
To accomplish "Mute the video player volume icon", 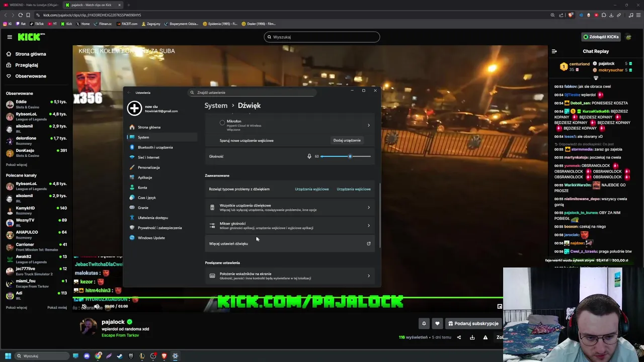I will (97, 306).
